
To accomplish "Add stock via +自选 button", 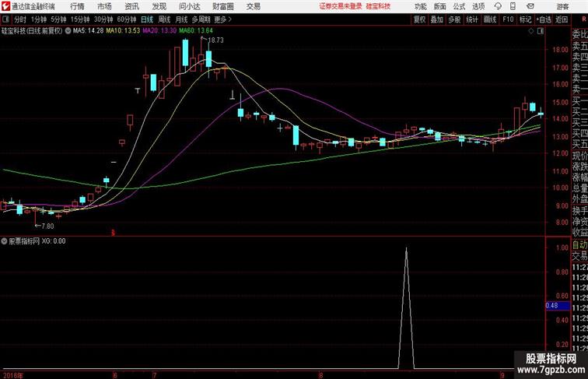I will (x=544, y=19).
